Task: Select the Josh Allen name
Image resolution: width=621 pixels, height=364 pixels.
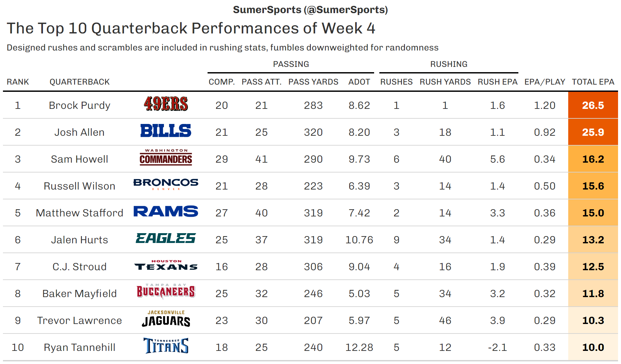Action: coord(80,132)
